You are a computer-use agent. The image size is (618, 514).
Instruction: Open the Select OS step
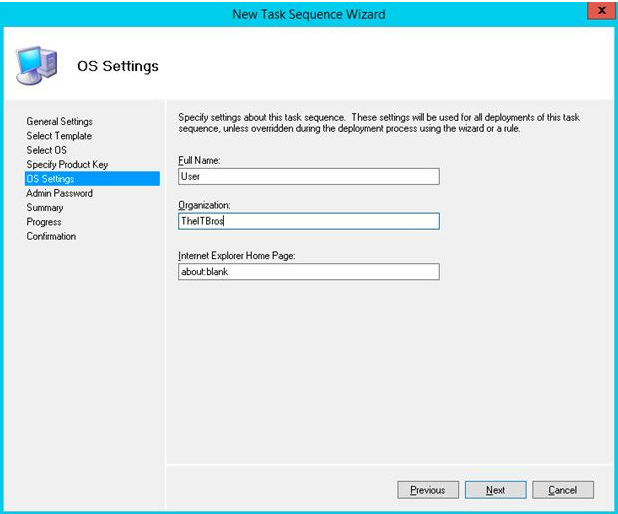click(x=47, y=150)
